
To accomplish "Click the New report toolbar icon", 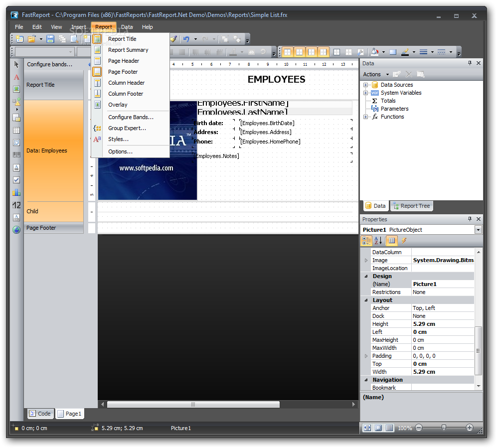I will tap(19, 39).
